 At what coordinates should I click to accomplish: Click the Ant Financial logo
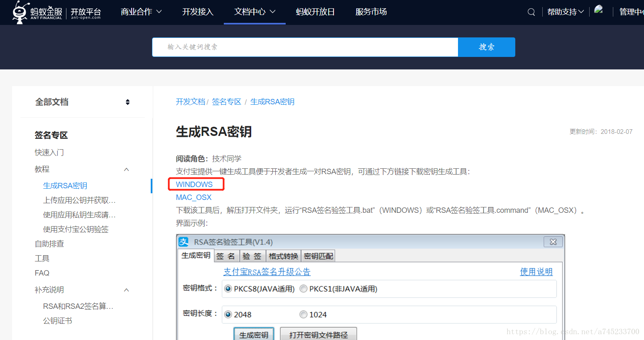pos(37,12)
